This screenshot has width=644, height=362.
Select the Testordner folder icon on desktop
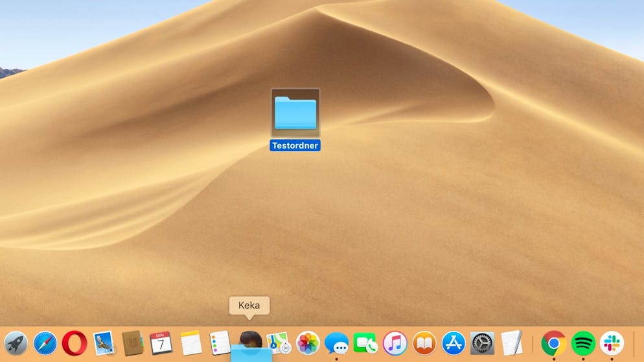(295, 113)
